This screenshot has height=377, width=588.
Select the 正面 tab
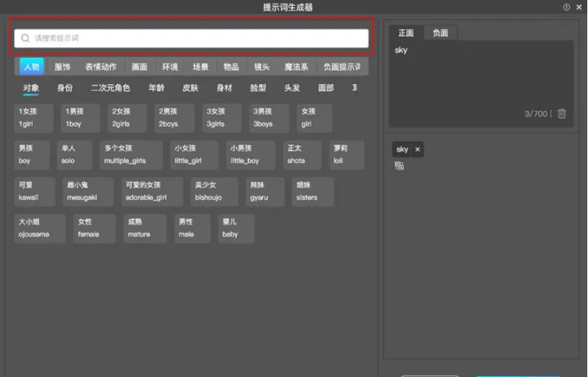(x=406, y=33)
